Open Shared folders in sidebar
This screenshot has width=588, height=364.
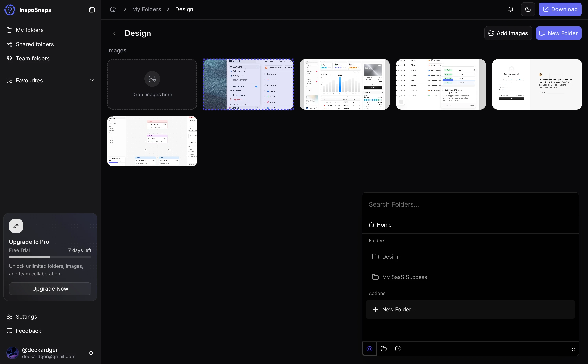[x=35, y=44]
